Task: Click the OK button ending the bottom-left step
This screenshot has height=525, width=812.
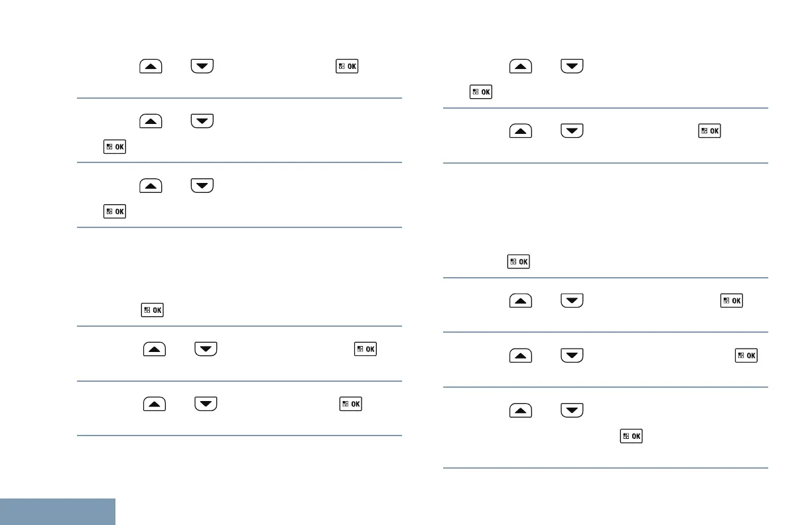Action: [x=350, y=404]
